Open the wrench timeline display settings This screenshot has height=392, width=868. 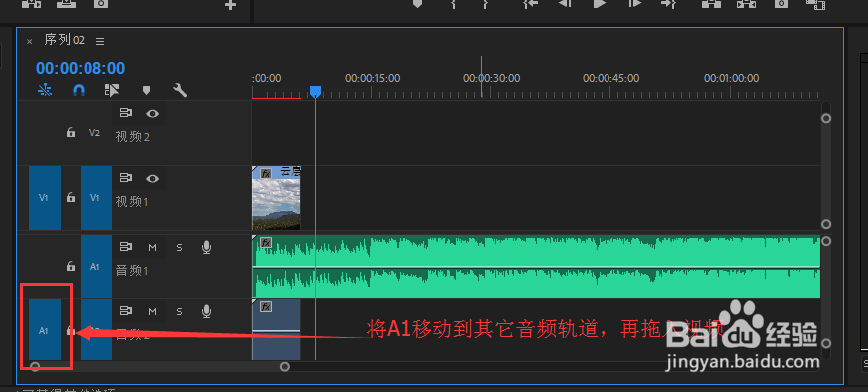point(180,90)
